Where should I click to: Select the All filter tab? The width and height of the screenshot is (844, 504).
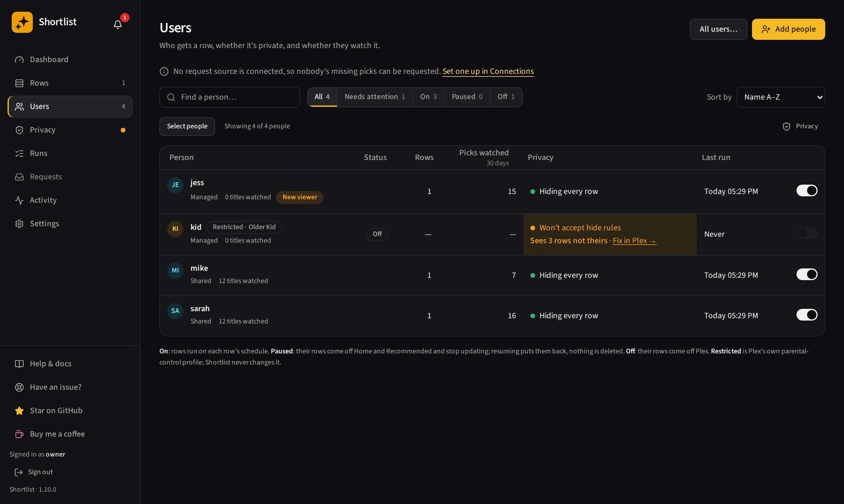point(322,97)
